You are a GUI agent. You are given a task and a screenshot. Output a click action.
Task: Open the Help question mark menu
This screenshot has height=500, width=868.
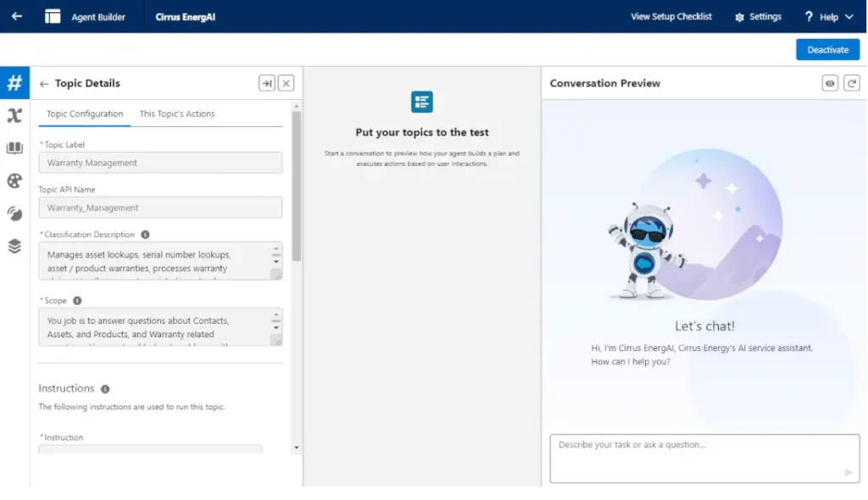click(809, 17)
